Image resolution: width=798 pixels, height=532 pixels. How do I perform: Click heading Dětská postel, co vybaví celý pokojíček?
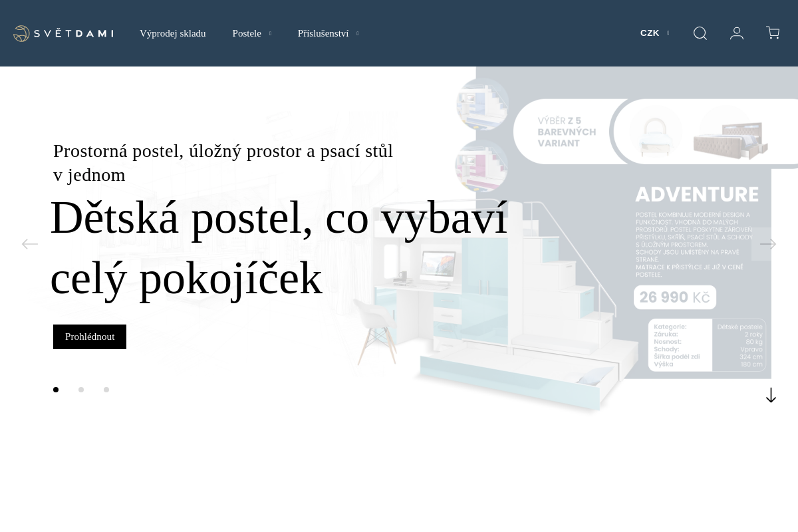279,247
